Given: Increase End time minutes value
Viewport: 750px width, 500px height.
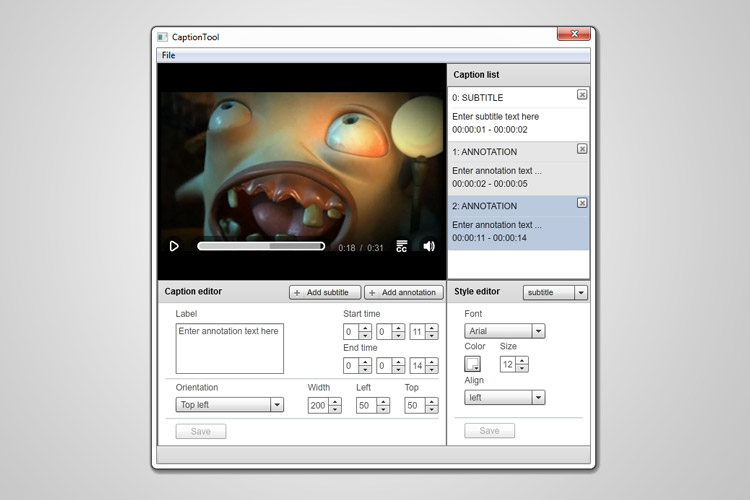Looking at the screenshot, I should pyautogui.click(x=398, y=362).
